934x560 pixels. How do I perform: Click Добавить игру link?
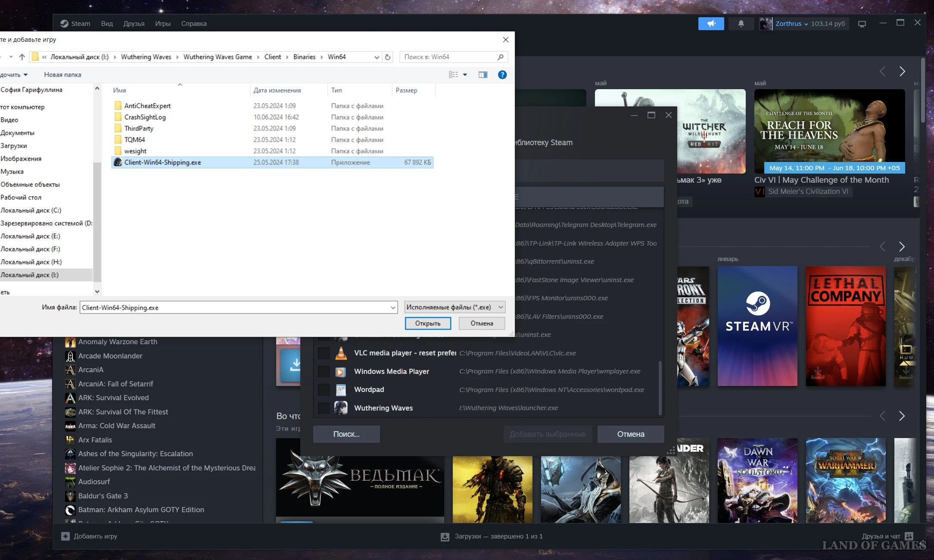pos(96,536)
